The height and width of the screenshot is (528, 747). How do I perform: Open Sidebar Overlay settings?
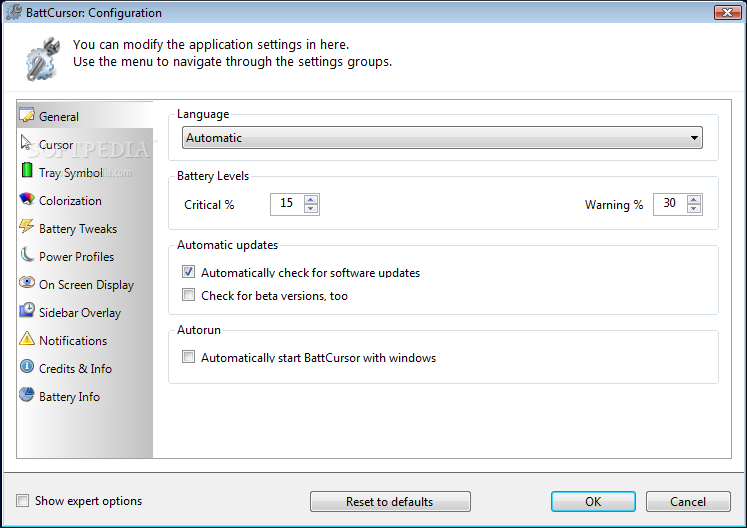(x=85, y=313)
